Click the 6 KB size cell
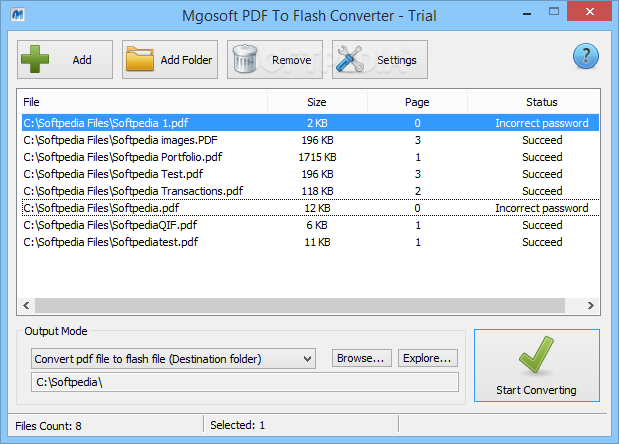 tap(317, 225)
